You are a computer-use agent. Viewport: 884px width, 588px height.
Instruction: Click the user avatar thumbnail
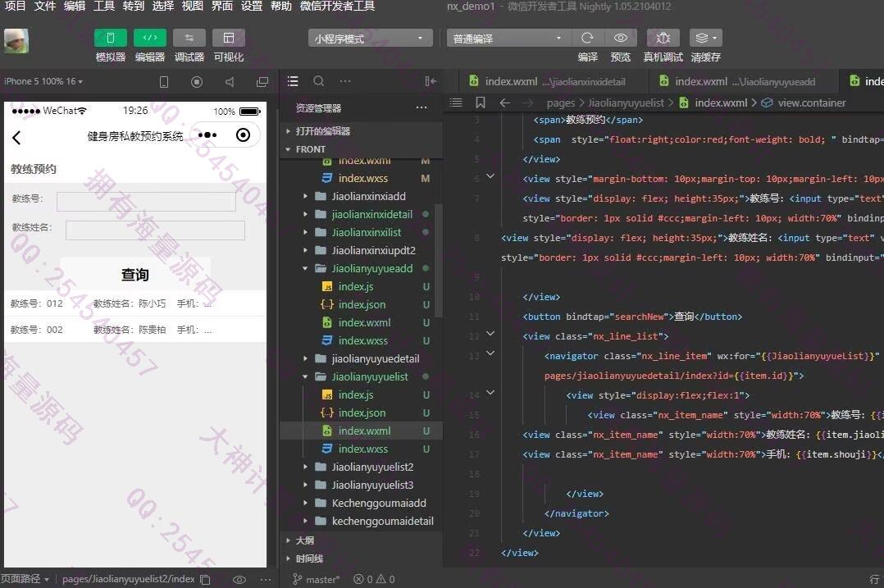[x=16, y=41]
